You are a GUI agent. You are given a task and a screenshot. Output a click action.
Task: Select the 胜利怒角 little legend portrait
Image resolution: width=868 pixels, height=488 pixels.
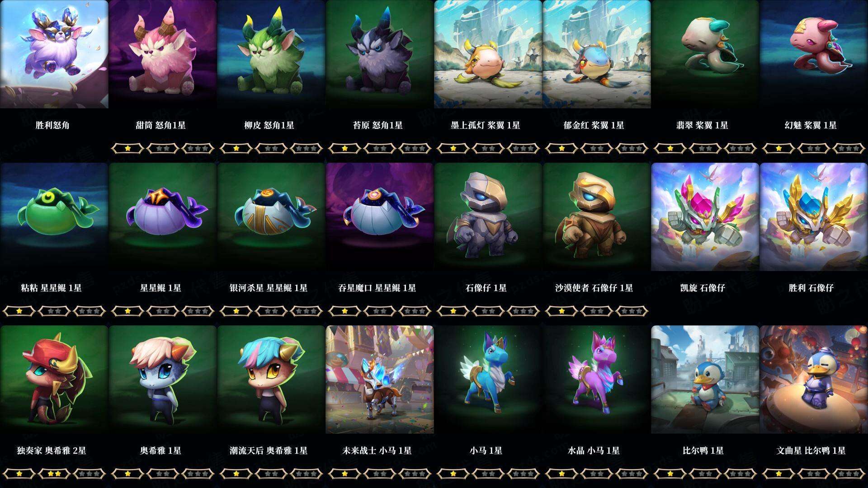pyautogui.click(x=54, y=54)
